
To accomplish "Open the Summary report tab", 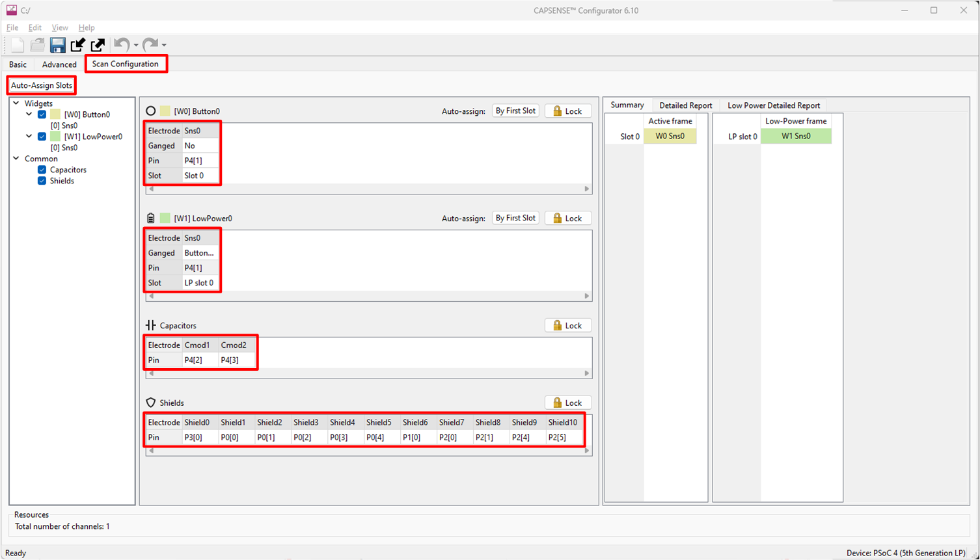I will (x=627, y=105).
